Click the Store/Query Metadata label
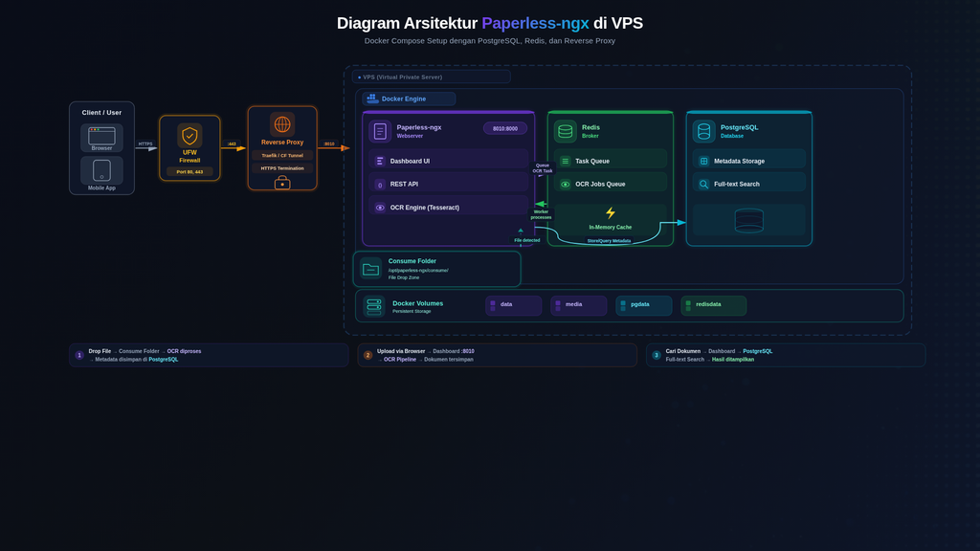 pyautogui.click(x=609, y=240)
